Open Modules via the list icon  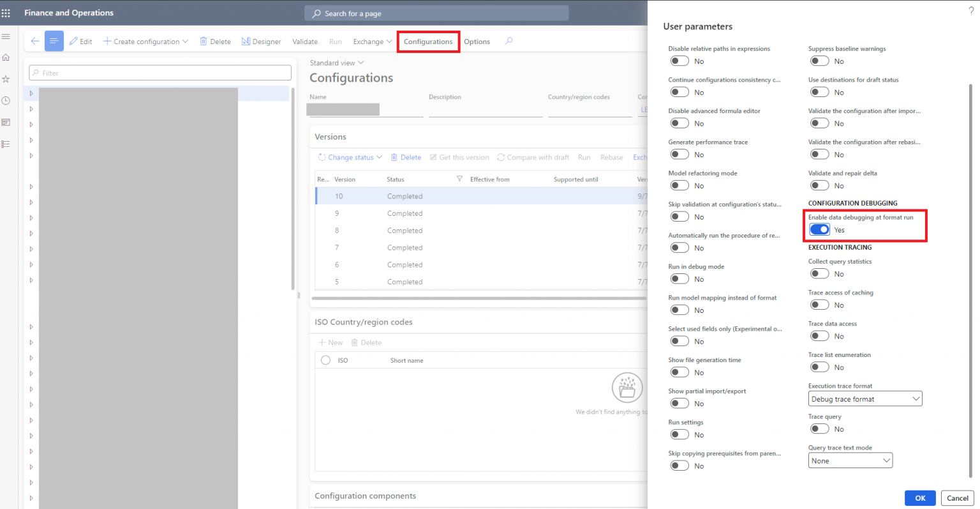(7, 144)
